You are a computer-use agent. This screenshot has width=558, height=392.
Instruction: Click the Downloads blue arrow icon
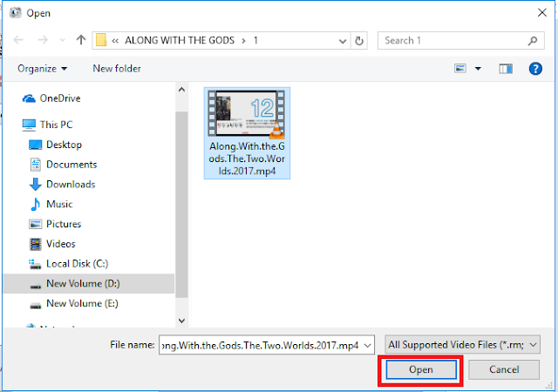[x=35, y=185]
